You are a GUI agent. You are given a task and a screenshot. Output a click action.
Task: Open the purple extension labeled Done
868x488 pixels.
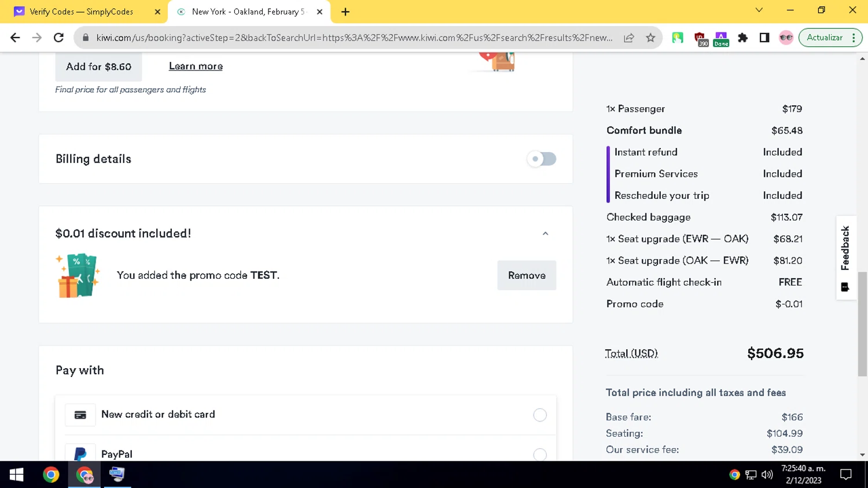pos(721,38)
